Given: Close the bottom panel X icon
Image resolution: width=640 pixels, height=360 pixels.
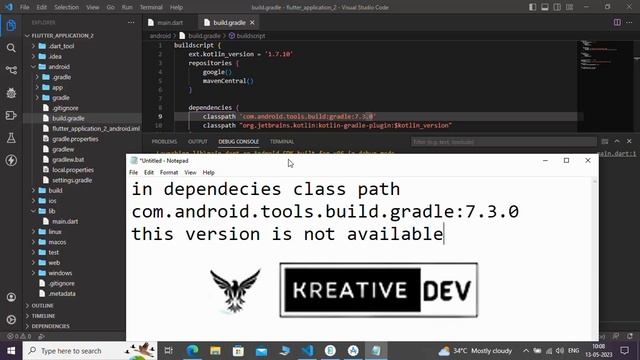Looking at the screenshot, I should (629, 141).
